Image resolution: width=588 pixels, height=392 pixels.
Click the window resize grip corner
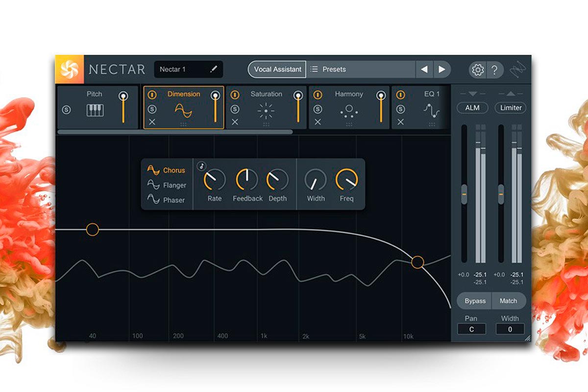[527, 338]
